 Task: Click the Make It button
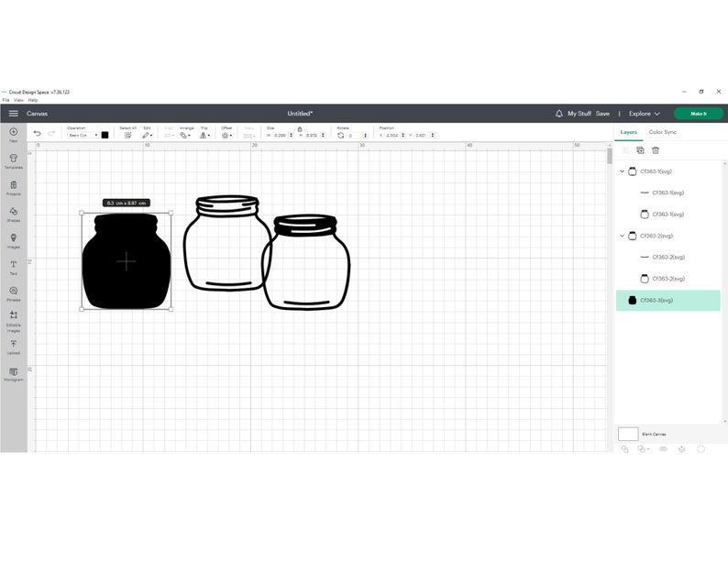(699, 114)
